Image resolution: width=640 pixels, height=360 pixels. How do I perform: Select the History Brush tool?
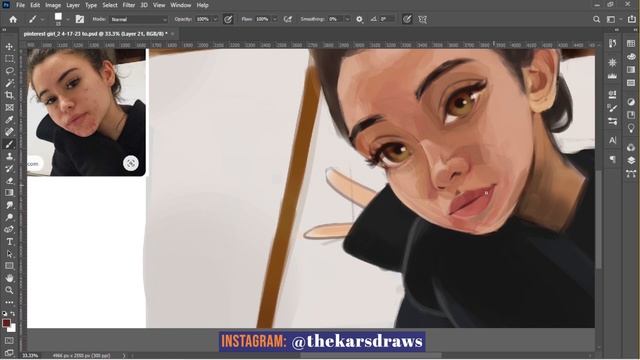[9, 169]
